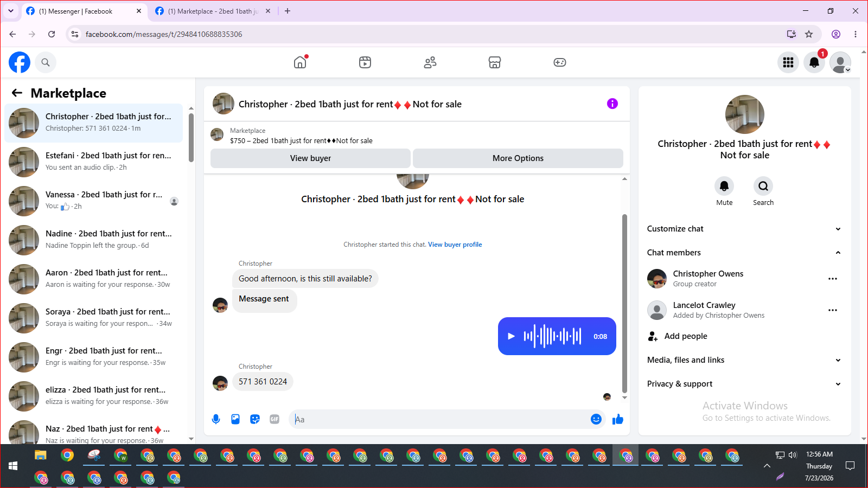
Task: Select the phone number message 571 361 0224
Action: pyautogui.click(x=263, y=382)
